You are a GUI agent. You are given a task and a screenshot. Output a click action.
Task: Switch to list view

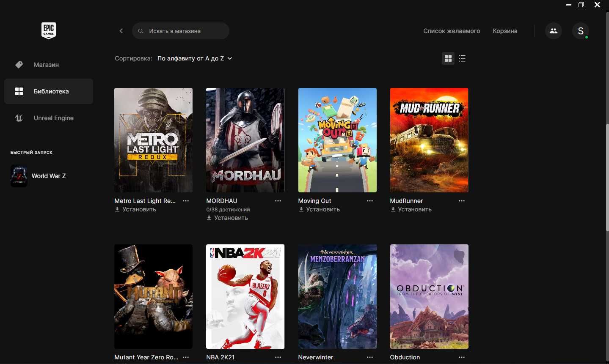click(462, 58)
